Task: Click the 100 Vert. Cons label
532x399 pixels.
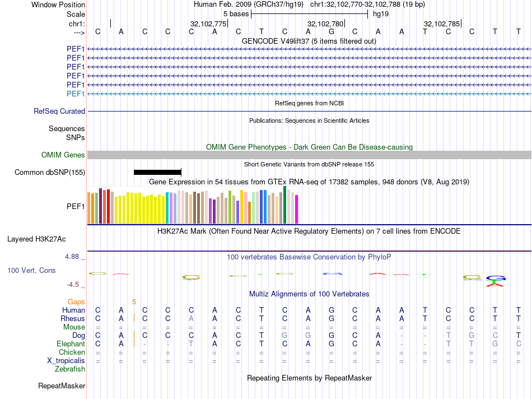Action: [31, 271]
